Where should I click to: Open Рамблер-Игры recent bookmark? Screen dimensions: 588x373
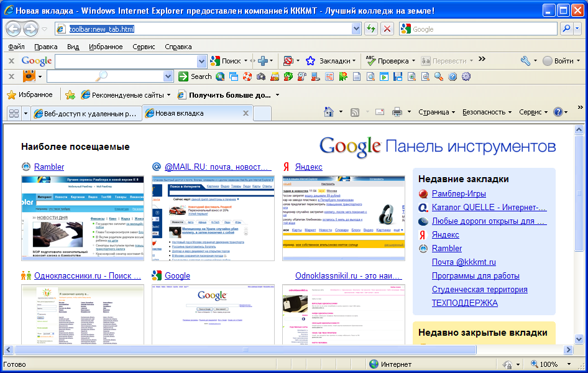(459, 194)
